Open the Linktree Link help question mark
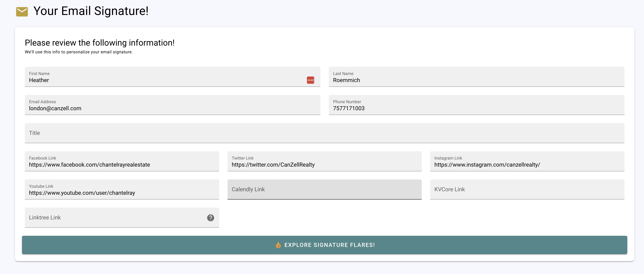644x274 pixels. (211, 218)
